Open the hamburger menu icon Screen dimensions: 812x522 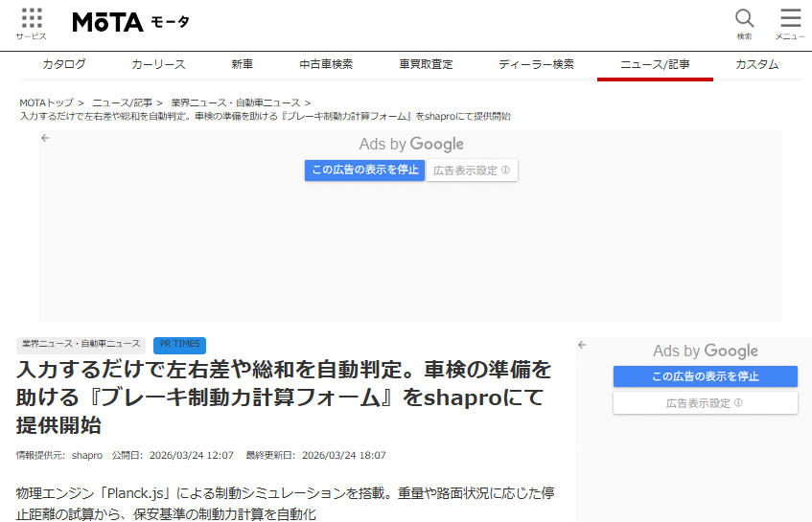pyautogui.click(x=790, y=23)
